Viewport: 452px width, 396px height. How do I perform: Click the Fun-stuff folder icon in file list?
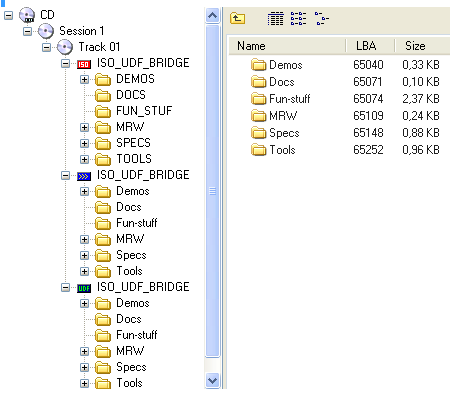pyautogui.click(x=258, y=99)
